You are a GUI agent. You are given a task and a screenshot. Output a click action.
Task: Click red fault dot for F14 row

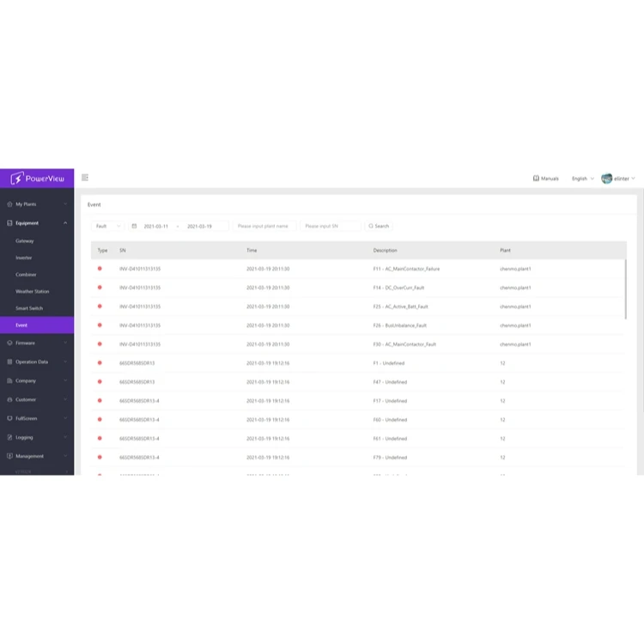tap(100, 288)
